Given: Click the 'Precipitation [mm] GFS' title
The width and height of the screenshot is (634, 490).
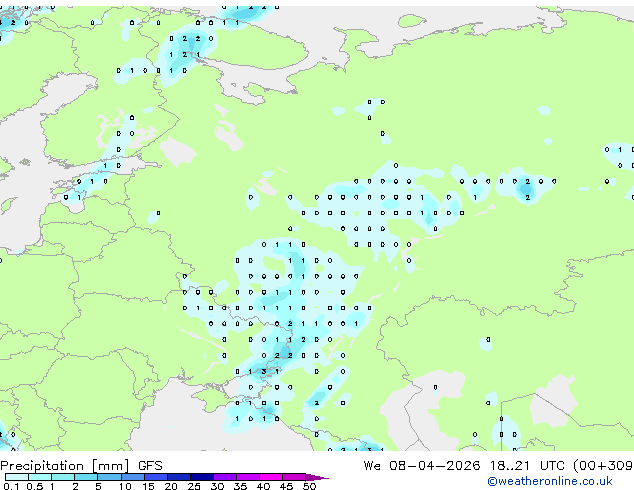Looking at the screenshot, I should coord(81,466).
